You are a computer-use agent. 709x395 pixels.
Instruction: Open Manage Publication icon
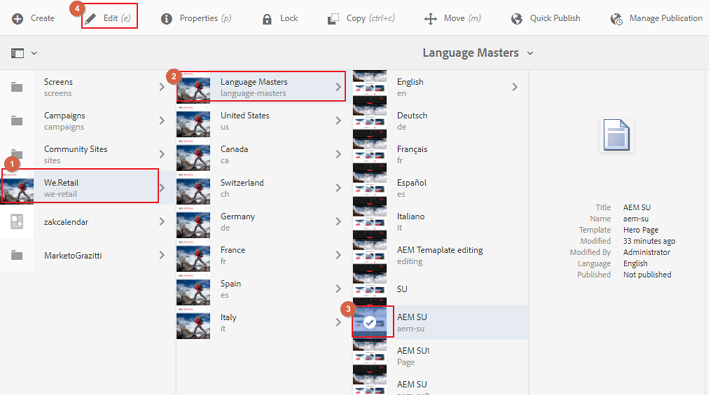pos(616,19)
